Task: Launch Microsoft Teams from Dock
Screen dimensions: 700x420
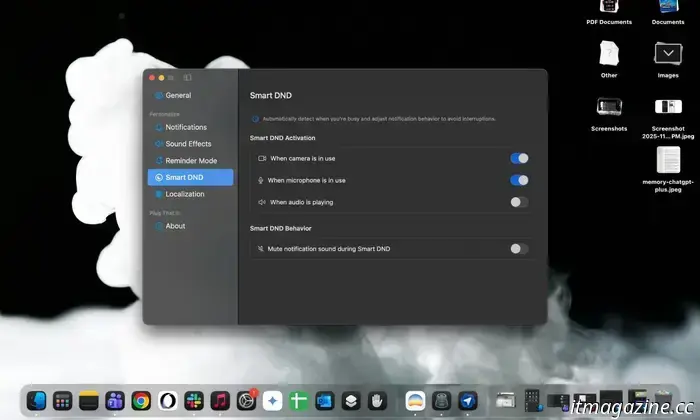Action: pyautogui.click(x=115, y=401)
